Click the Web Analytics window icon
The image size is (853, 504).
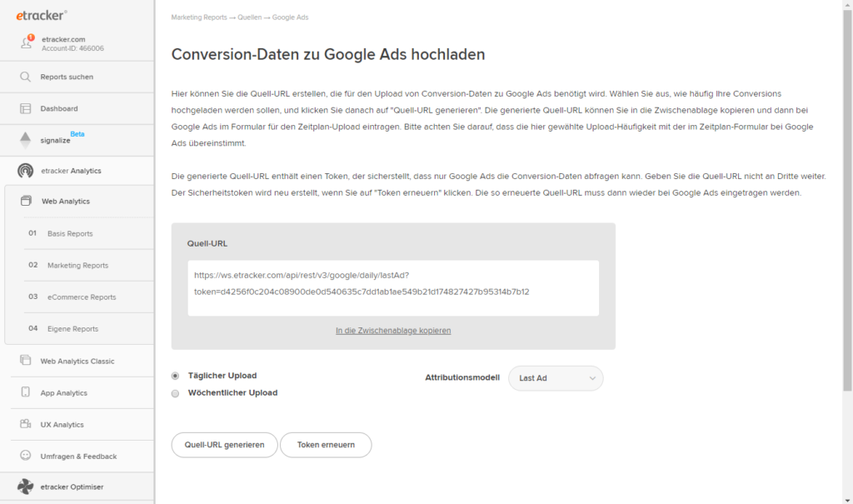26,201
